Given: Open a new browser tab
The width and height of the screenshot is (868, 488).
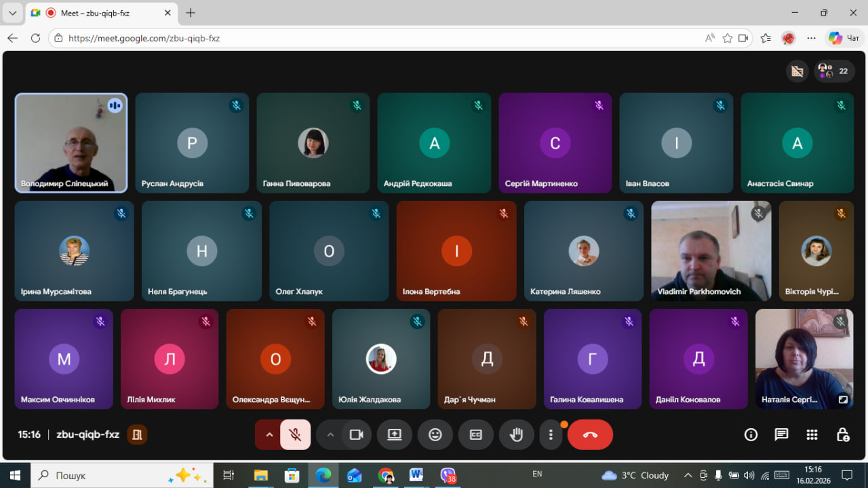Looking at the screenshot, I should (x=191, y=13).
